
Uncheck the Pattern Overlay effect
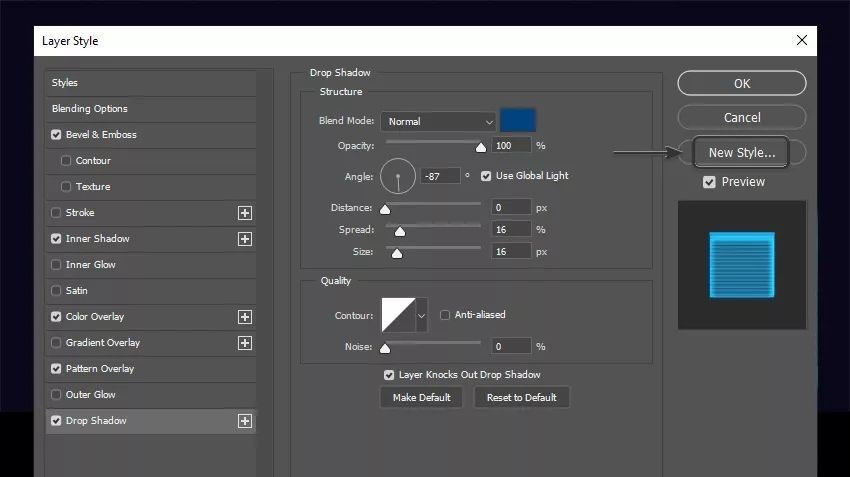tap(56, 369)
